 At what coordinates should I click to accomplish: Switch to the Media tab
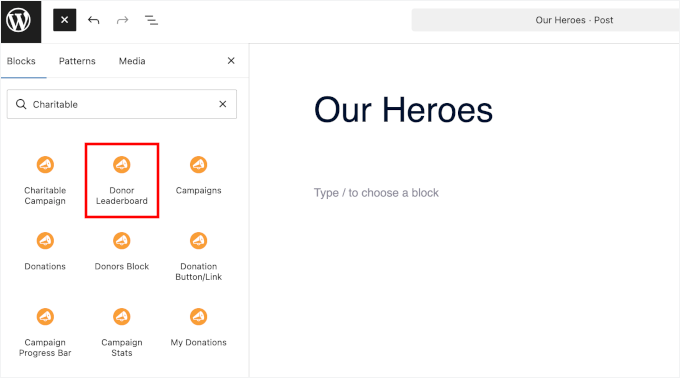132,61
